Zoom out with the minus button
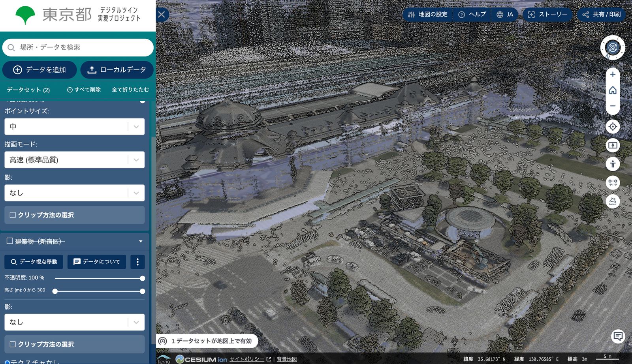 tap(613, 106)
